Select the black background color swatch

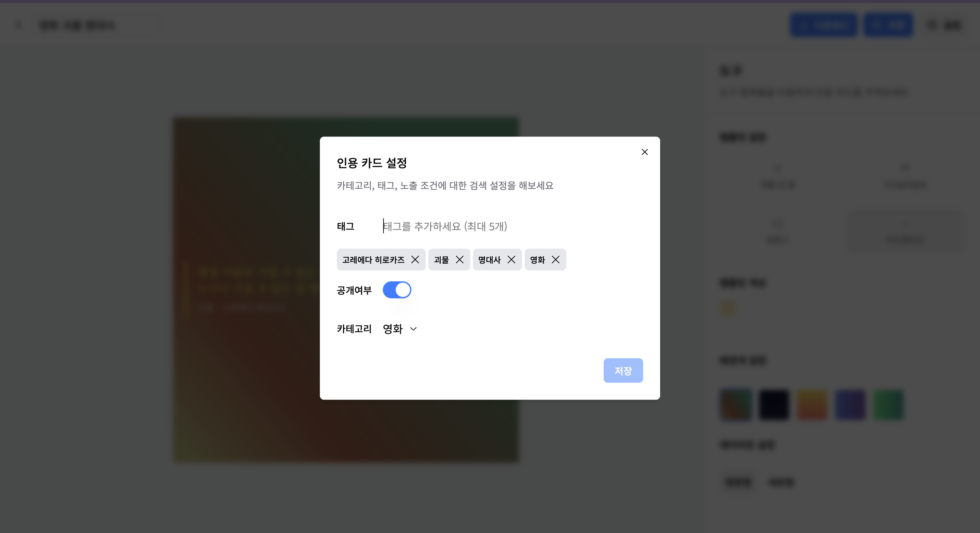[x=774, y=404]
